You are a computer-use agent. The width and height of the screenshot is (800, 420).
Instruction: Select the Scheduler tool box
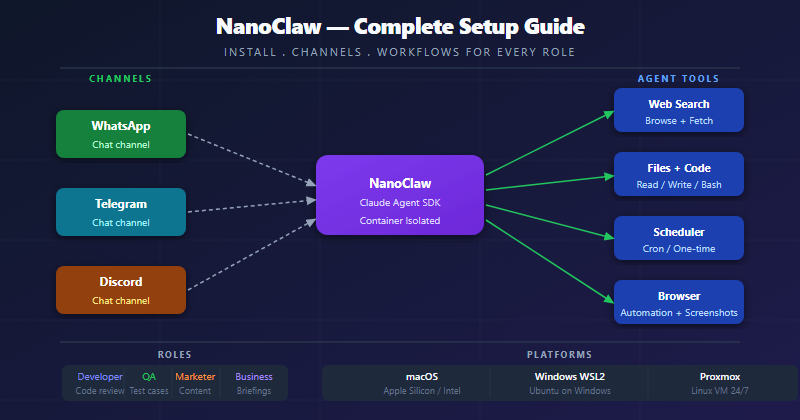[679, 238]
